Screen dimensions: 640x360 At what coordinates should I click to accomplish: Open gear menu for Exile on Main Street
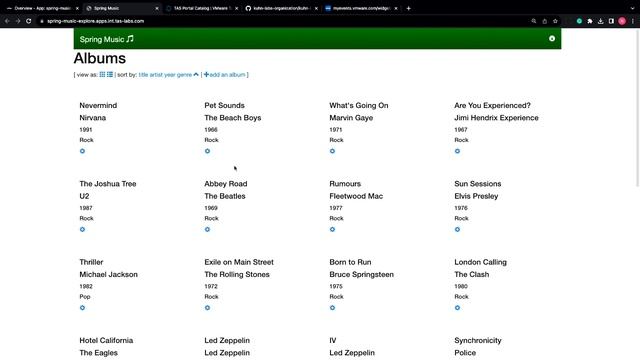207,308
